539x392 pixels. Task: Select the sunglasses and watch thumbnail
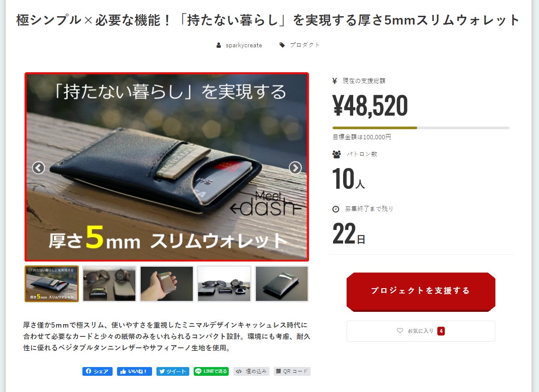(x=110, y=284)
